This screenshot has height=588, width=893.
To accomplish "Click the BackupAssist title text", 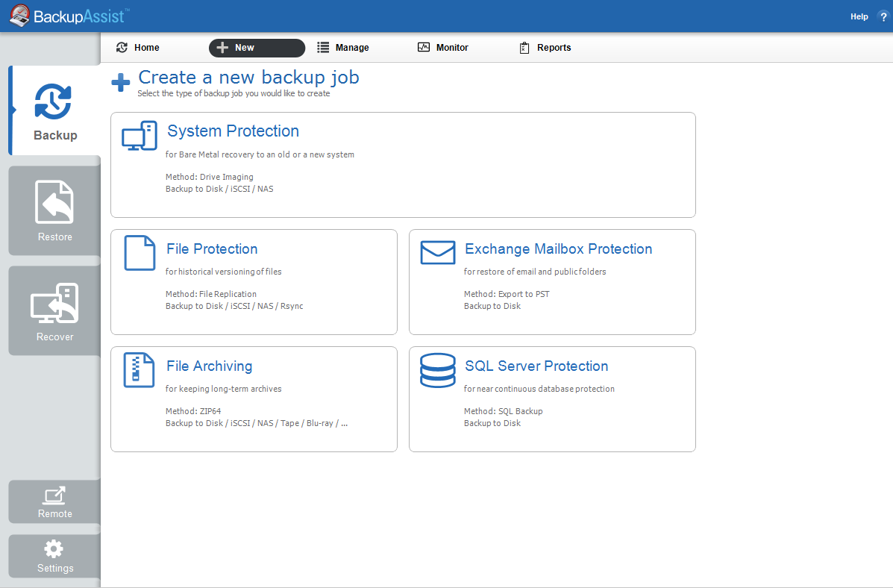I will [x=80, y=16].
